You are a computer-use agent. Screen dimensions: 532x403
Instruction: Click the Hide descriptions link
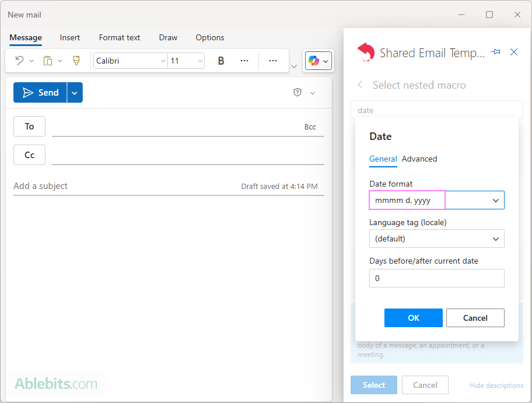point(496,386)
